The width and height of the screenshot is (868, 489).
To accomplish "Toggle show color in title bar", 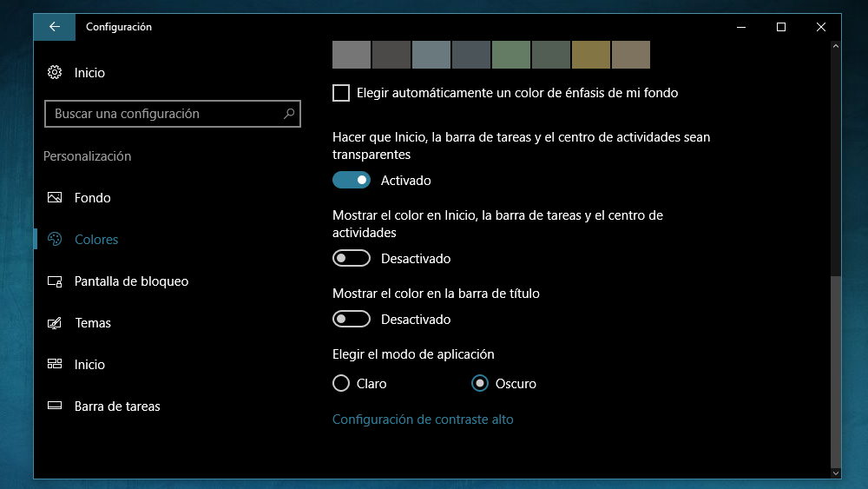I will point(352,319).
